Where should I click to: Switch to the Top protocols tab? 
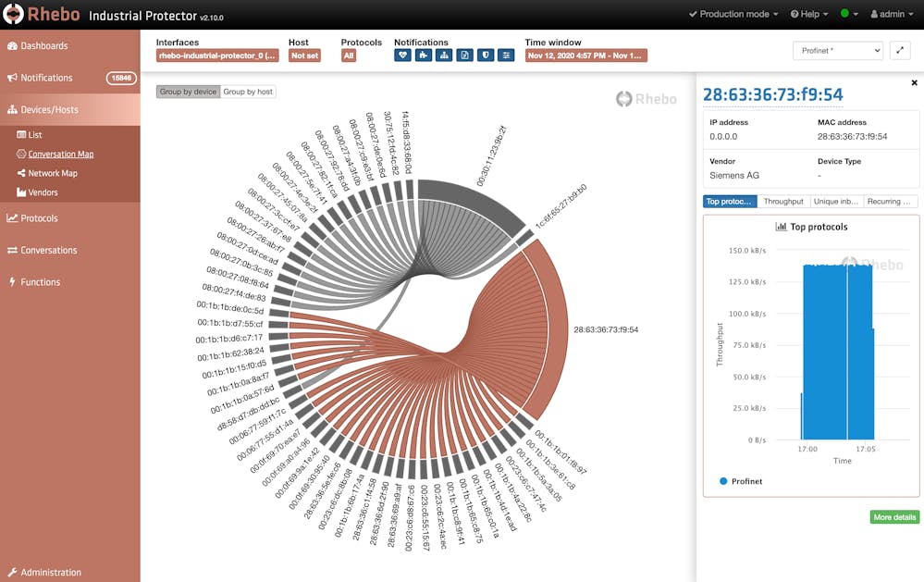[x=730, y=202]
